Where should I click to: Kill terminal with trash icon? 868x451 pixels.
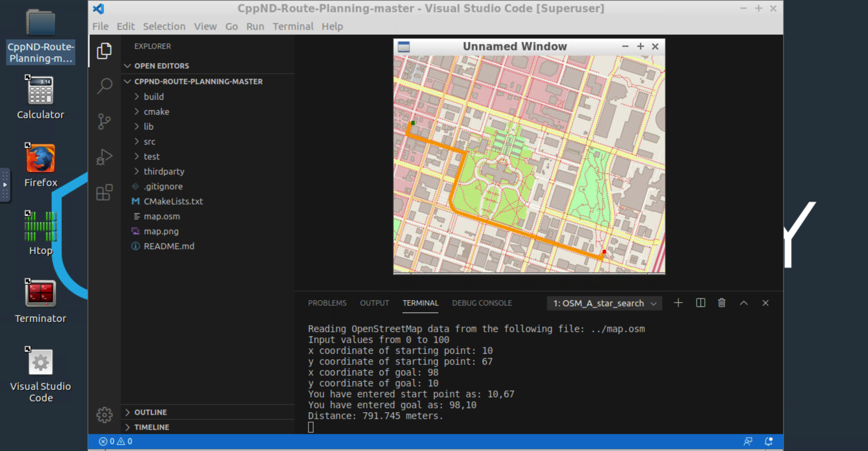click(722, 303)
